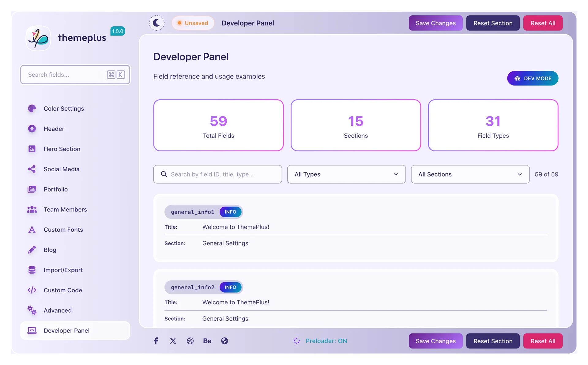The width and height of the screenshot is (588, 365).
Task: Click the Behance icon in footer
Action: click(207, 341)
